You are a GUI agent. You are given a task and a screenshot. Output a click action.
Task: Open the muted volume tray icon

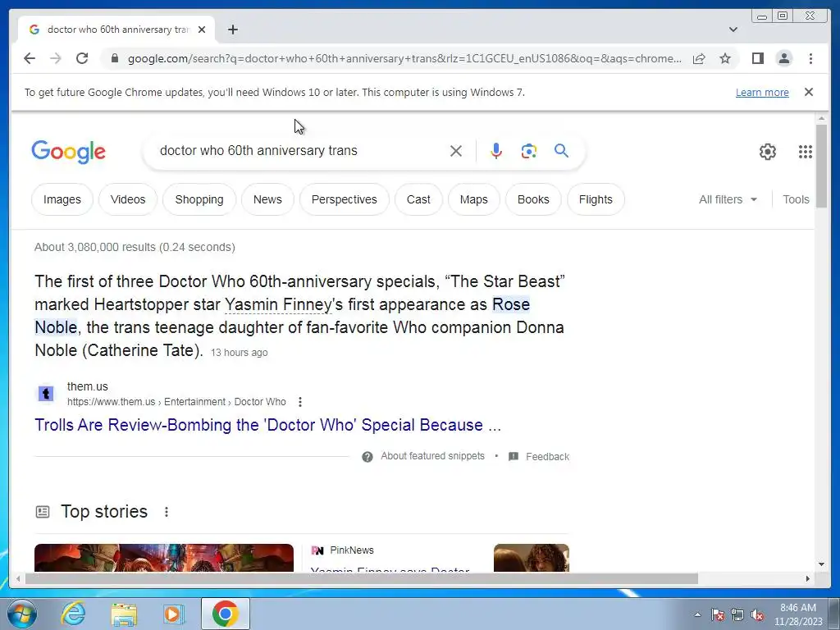point(757,615)
